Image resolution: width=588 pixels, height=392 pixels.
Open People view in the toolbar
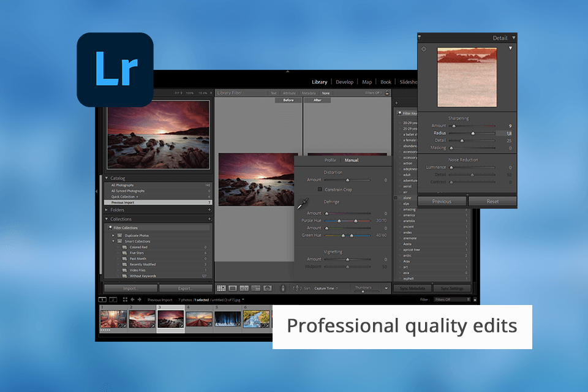[268, 288]
